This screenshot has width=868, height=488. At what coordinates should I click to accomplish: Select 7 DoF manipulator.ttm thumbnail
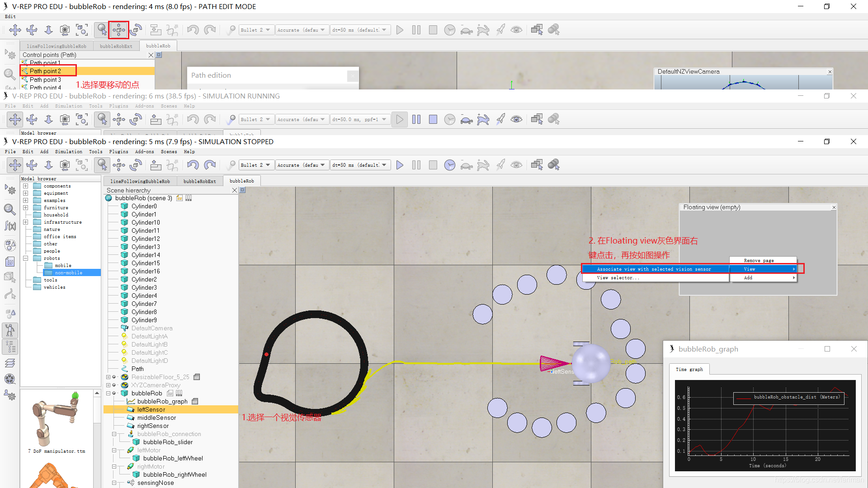pos(57,422)
